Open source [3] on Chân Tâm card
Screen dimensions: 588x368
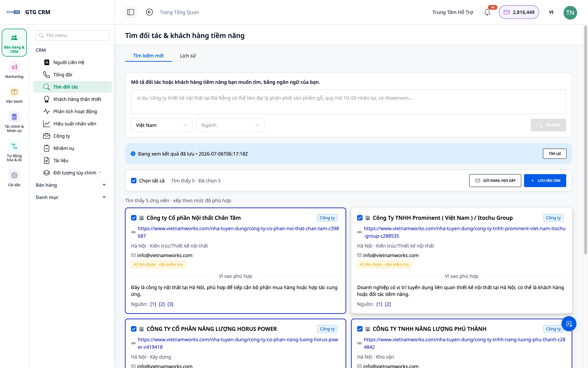(170, 304)
